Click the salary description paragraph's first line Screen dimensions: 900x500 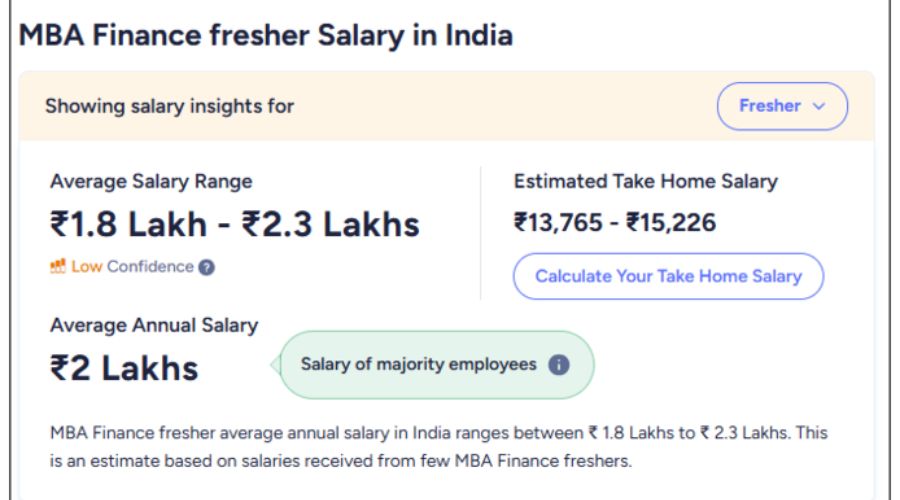[x=438, y=434]
